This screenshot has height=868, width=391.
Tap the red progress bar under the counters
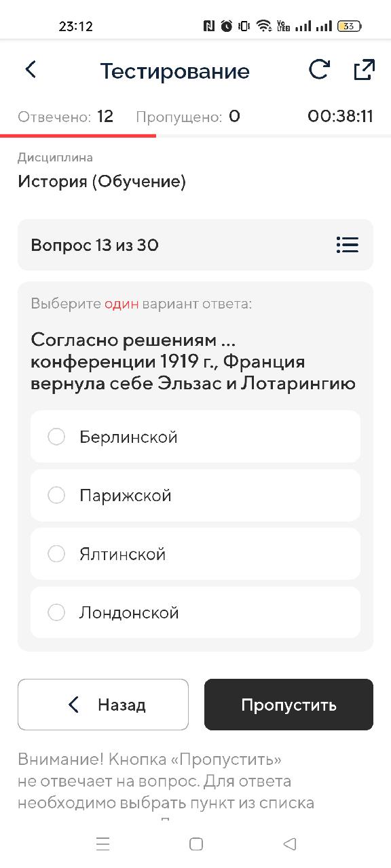78,136
